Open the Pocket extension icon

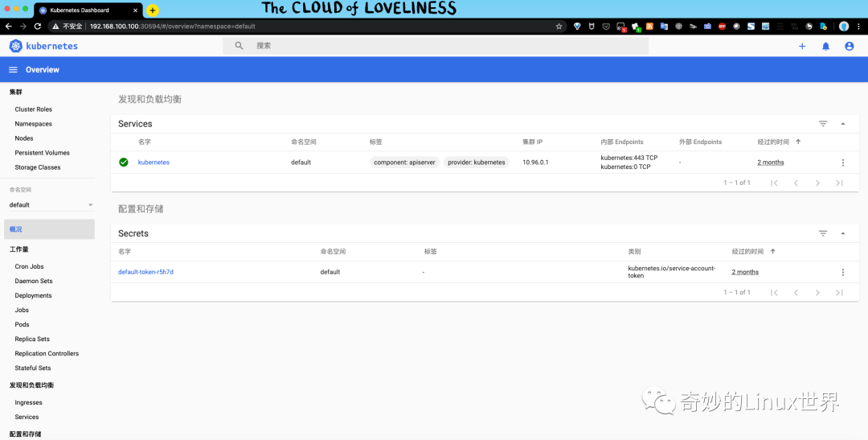(606, 26)
